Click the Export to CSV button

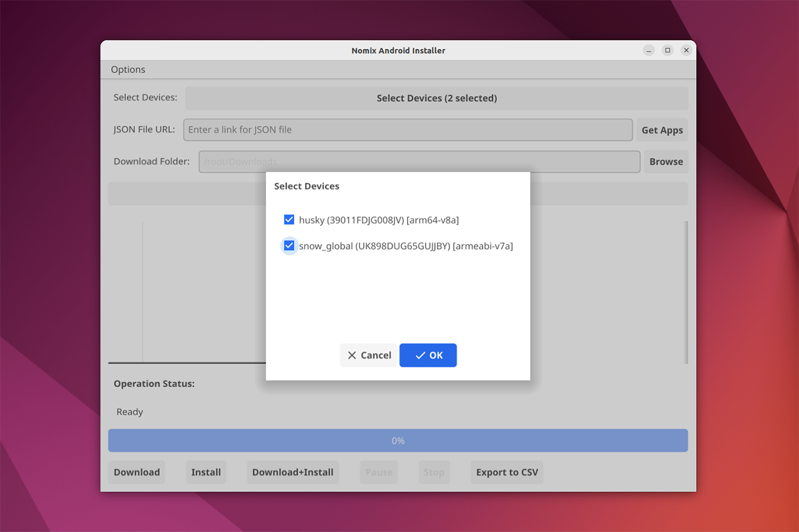507,472
